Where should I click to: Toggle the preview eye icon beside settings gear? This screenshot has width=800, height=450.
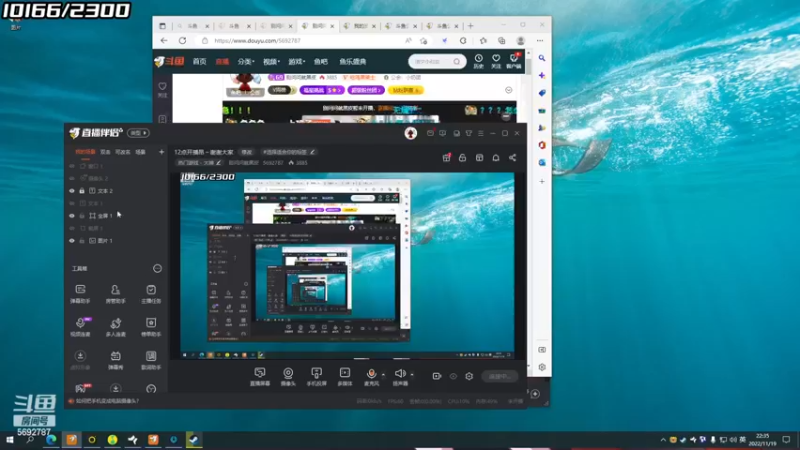point(453,376)
